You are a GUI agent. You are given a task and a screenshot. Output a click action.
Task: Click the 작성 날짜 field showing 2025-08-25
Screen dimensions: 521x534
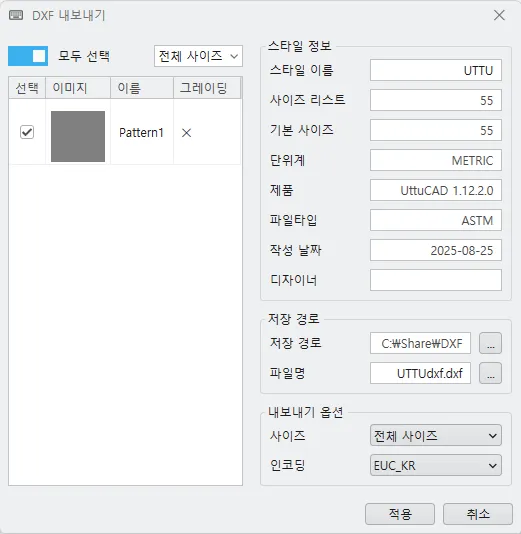coord(436,250)
